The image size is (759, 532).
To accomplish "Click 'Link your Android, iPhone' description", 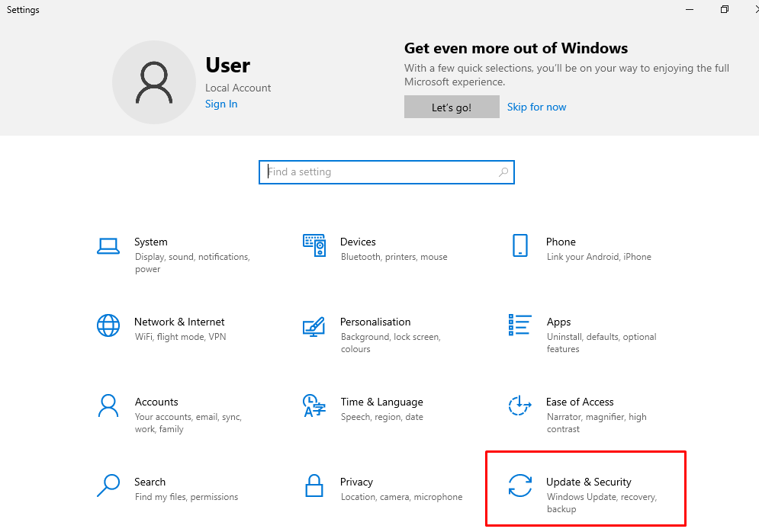I will pos(599,257).
